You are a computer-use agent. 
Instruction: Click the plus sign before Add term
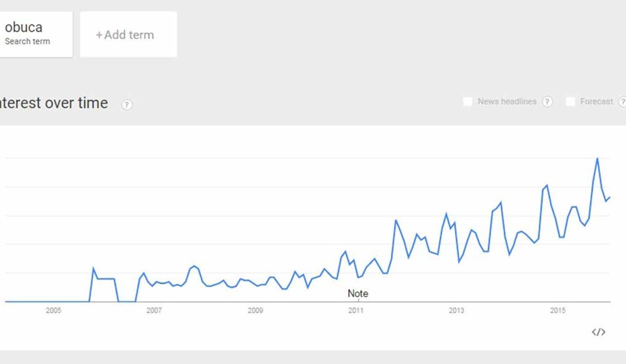pos(99,35)
